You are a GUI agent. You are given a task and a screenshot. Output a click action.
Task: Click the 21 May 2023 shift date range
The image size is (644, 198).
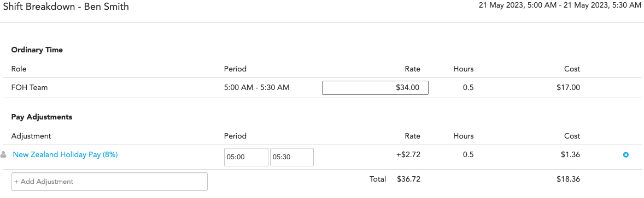pyautogui.click(x=560, y=6)
